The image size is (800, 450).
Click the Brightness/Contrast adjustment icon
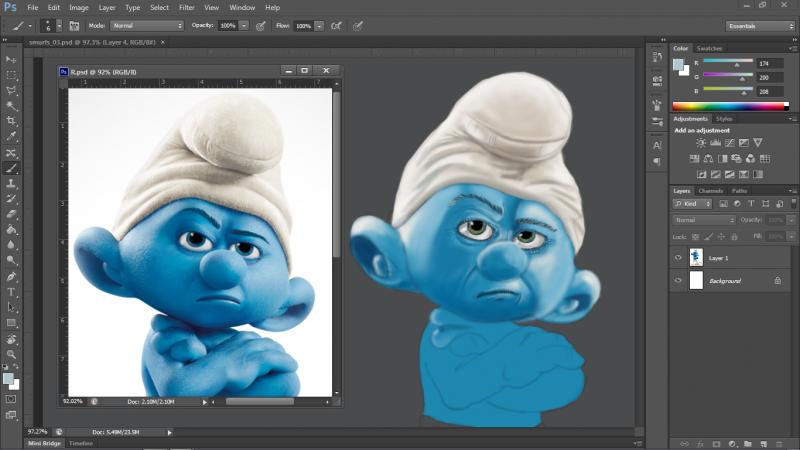[x=702, y=143]
